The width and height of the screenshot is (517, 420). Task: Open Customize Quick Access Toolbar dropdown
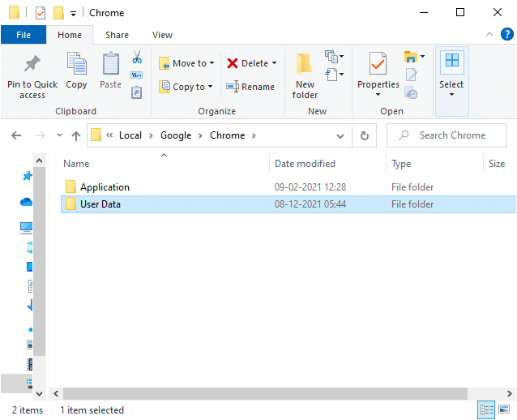[73, 14]
